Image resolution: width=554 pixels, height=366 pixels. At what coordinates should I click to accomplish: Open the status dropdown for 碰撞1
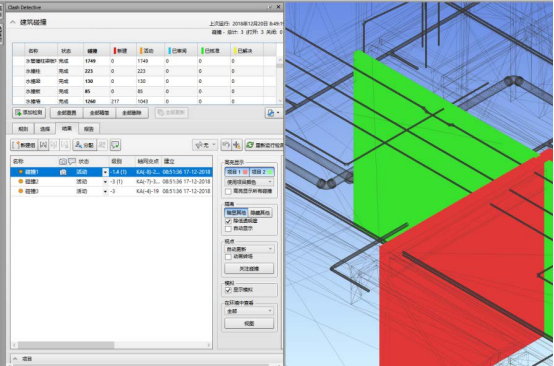point(105,172)
